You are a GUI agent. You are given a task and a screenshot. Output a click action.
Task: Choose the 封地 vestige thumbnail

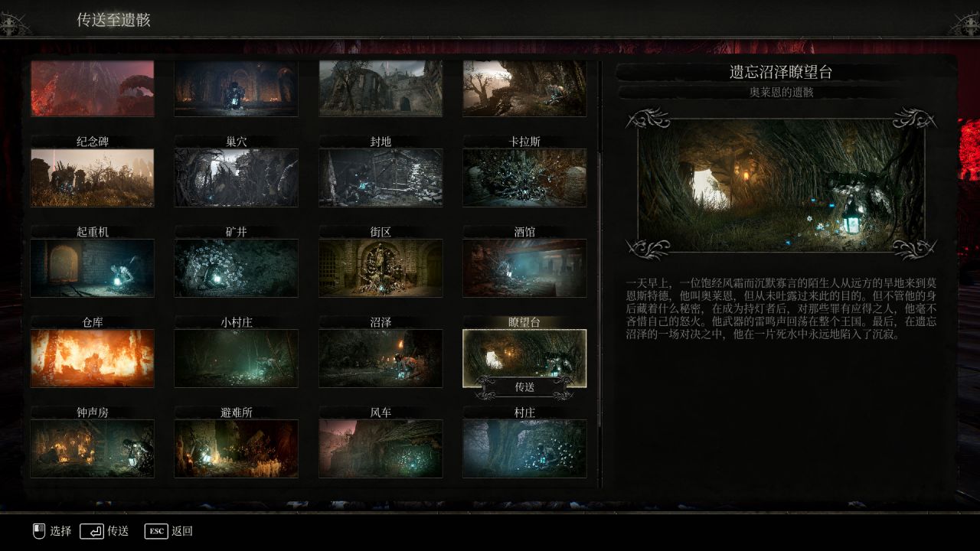pos(381,178)
